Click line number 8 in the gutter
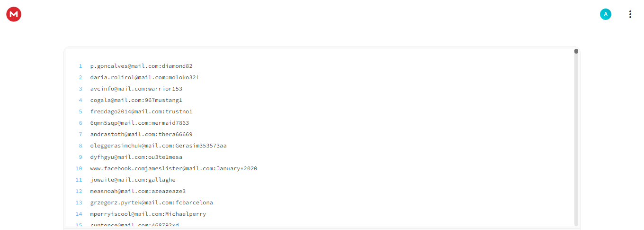The image size is (644, 230). point(80,146)
